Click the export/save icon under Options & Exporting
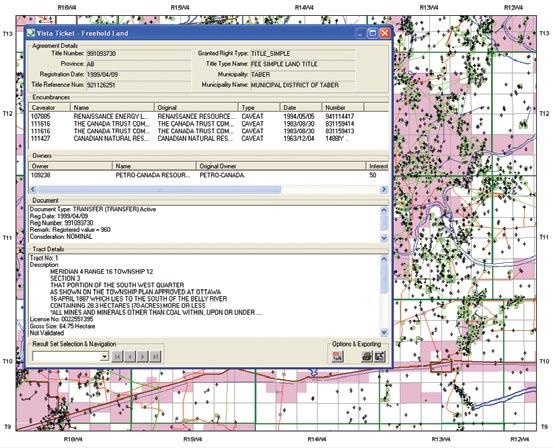553x448 pixels. 379,356
